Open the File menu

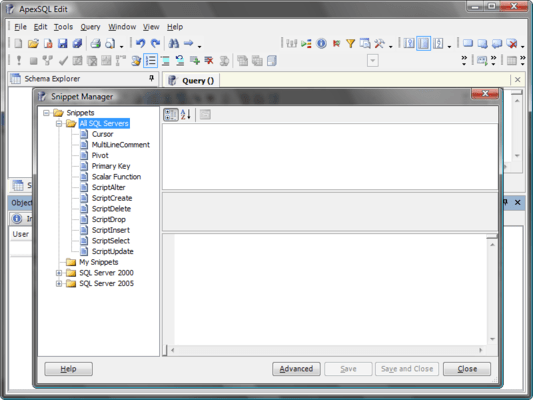point(20,27)
